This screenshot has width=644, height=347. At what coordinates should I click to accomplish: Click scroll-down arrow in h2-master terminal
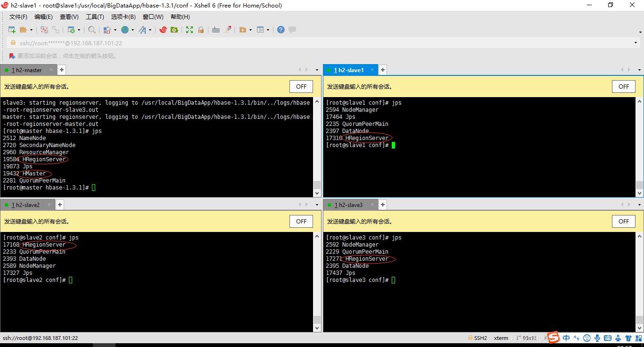(317, 193)
